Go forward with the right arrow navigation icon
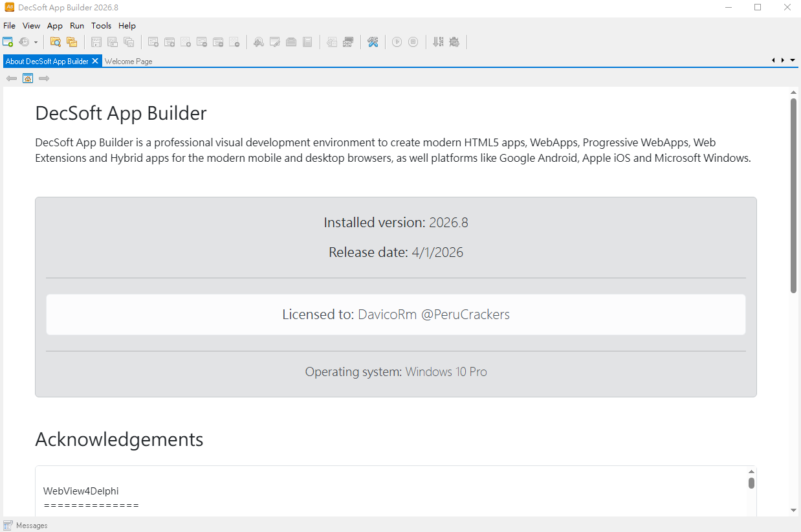Viewport: 801px width, 532px height. point(44,78)
